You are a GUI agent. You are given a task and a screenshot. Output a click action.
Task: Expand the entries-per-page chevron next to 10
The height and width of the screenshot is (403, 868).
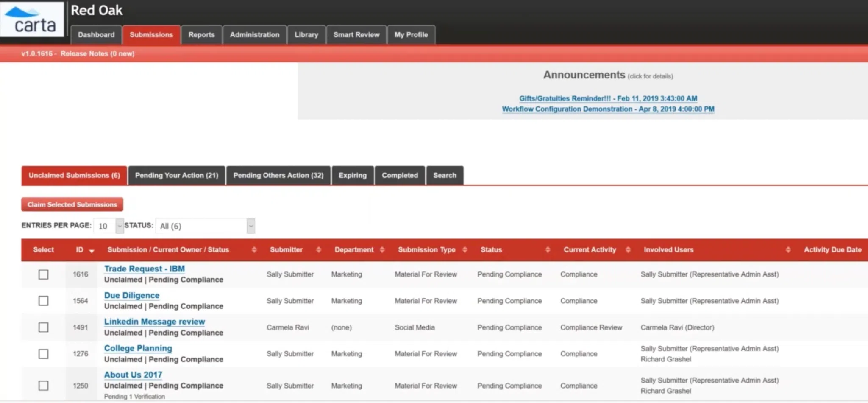[x=119, y=226]
